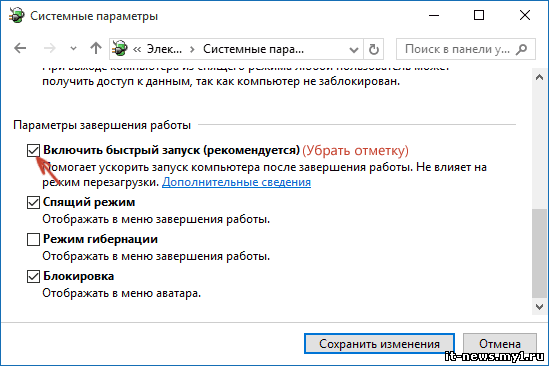
Task: Uncheck «Включить быстрый запуск (рекомендуется)»
Action: point(33,151)
